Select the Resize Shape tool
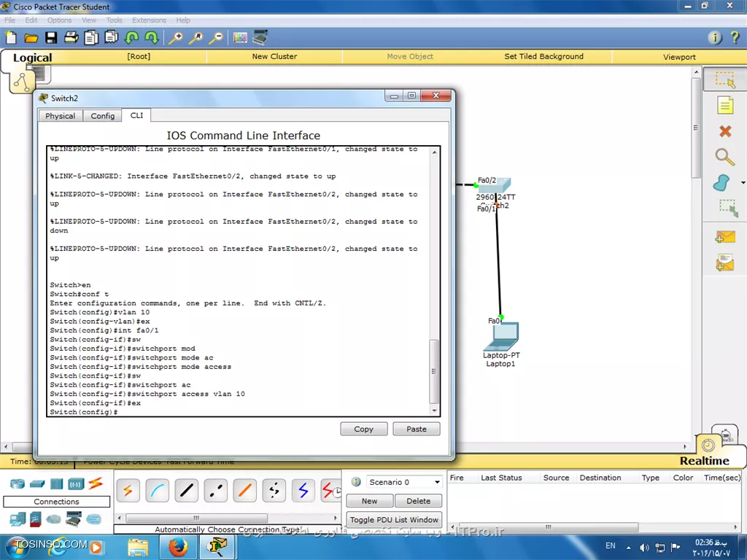 (x=728, y=208)
